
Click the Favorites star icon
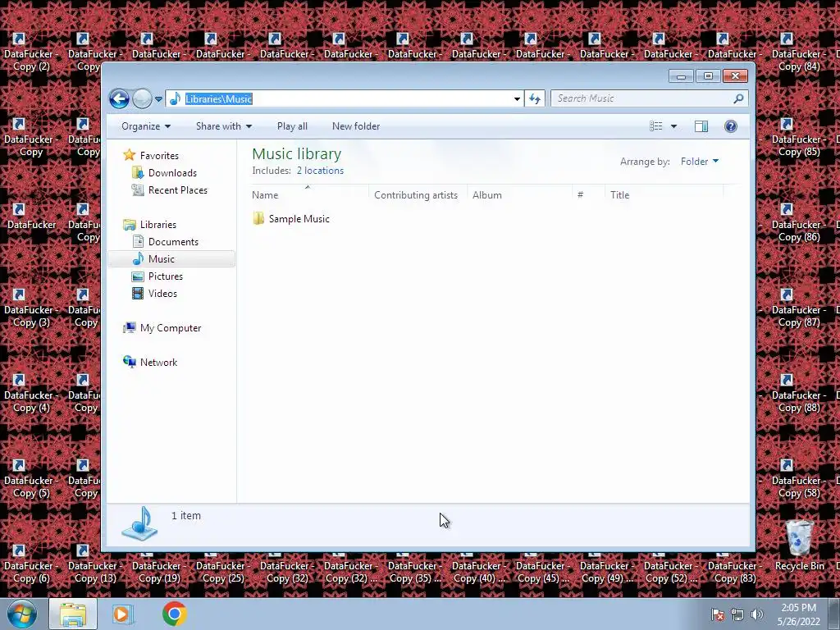click(129, 155)
